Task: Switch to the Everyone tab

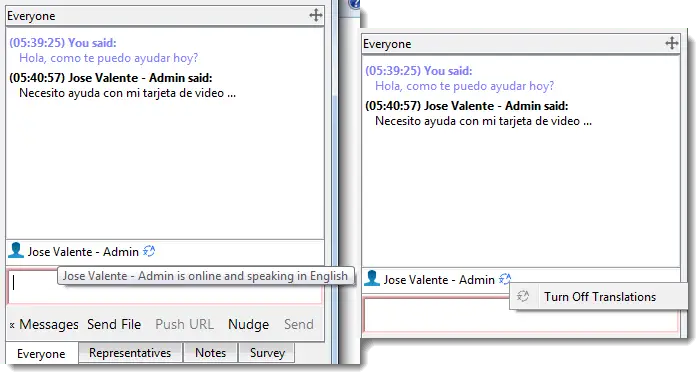Action: click(41, 354)
